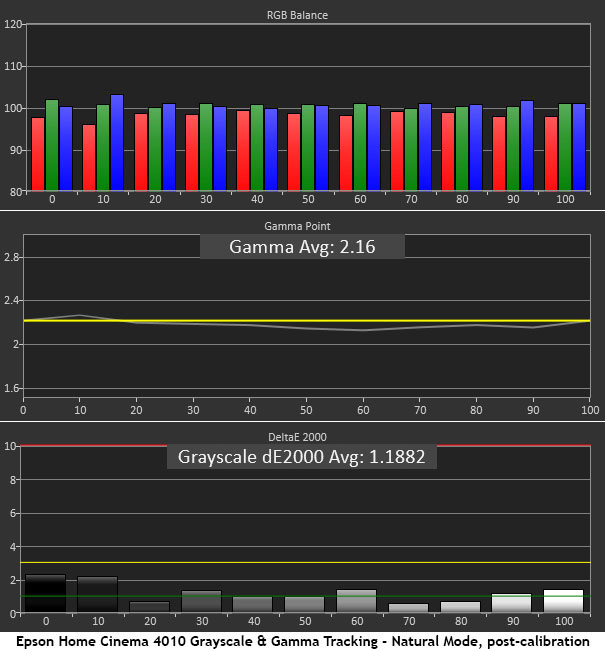Image resolution: width=605 pixels, height=651 pixels.
Task: Click the 2.8 label on gamma axis
Action: point(13,258)
